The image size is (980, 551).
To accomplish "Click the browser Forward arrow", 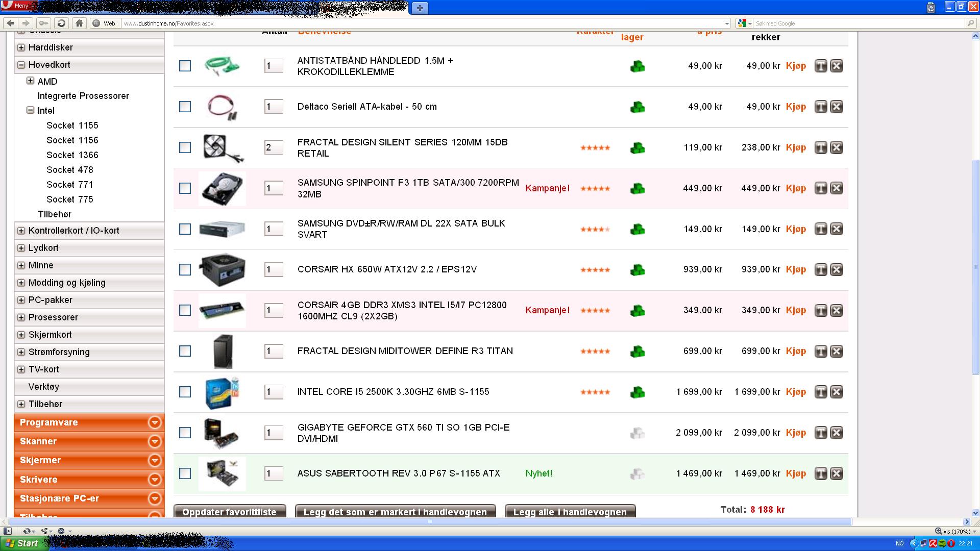I will pyautogui.click(x=26, y=23).
